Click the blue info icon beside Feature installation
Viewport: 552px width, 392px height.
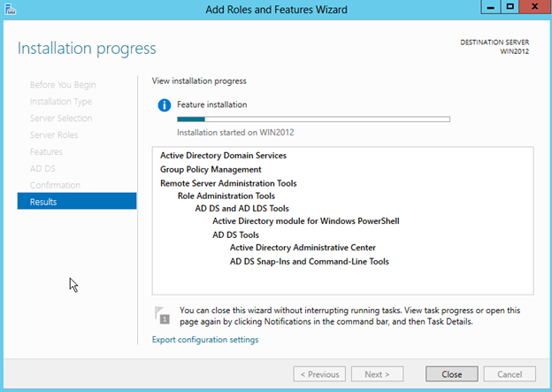164,105
